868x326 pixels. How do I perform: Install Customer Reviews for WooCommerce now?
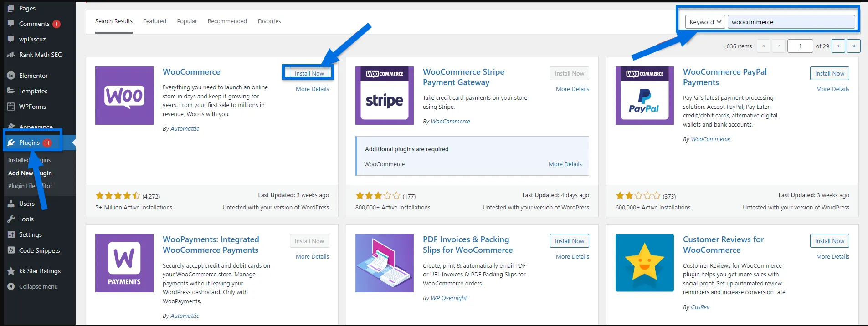(x=830, y=241)
